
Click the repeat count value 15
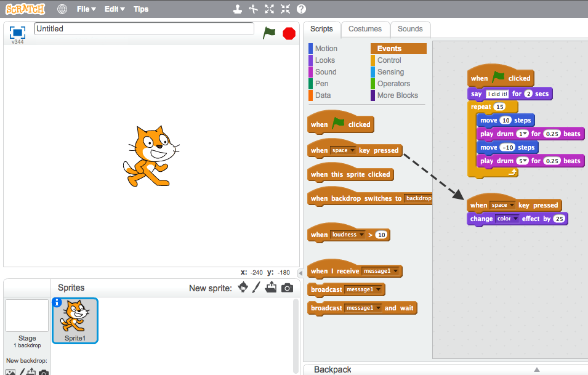[x=500, y=107]
